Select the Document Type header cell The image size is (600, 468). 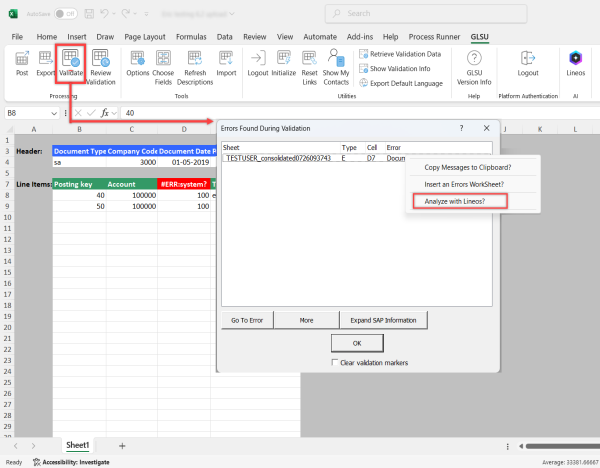click(80, 151)
